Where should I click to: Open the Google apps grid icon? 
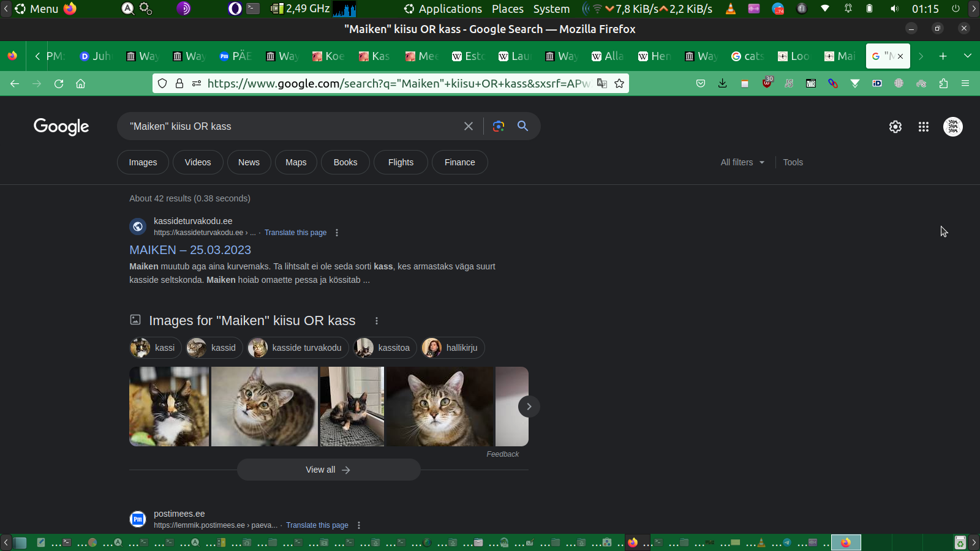(924, 127)
